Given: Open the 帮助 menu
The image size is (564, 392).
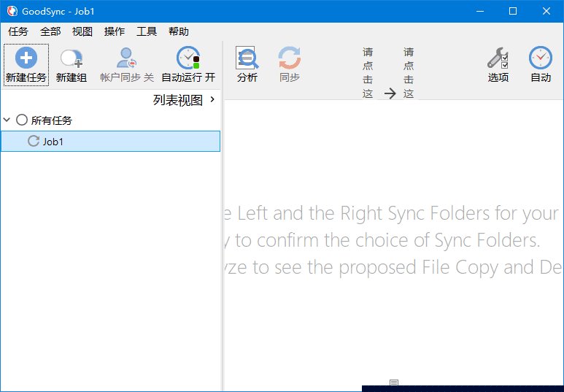Looking at the screenshot, I should tap(179, 31).
